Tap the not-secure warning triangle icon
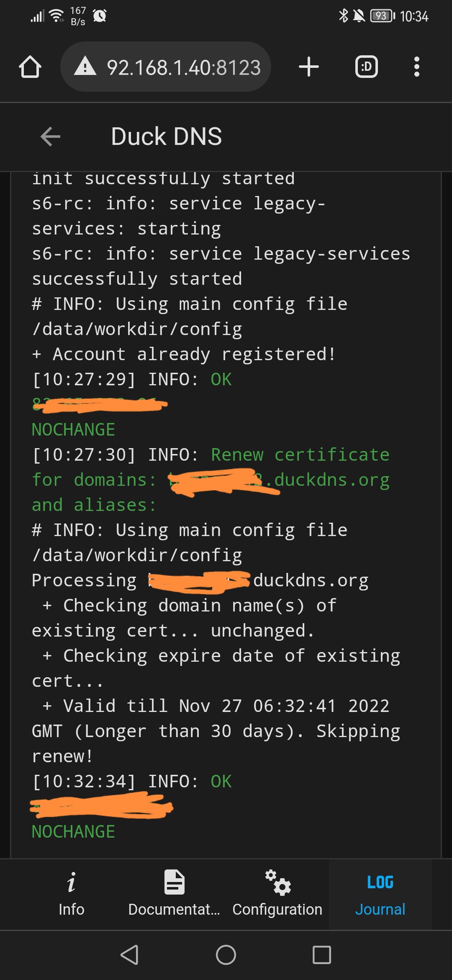452x980 pixels. (85, 67)
